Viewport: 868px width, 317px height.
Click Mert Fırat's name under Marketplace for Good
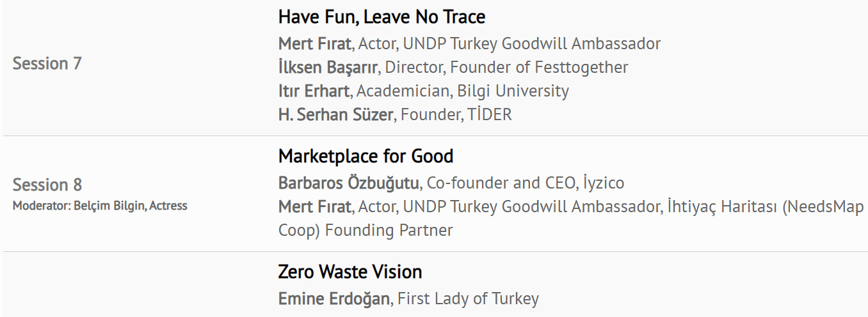314,207
